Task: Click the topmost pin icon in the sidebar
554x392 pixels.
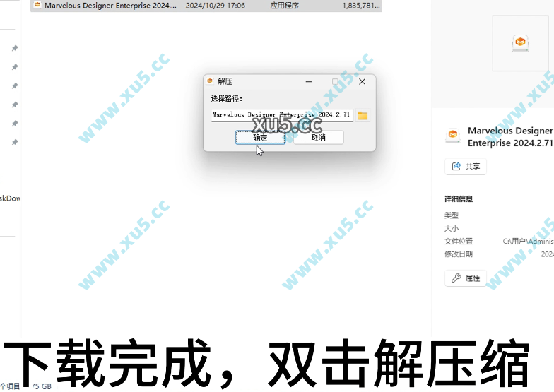Action: coord(15,48)
